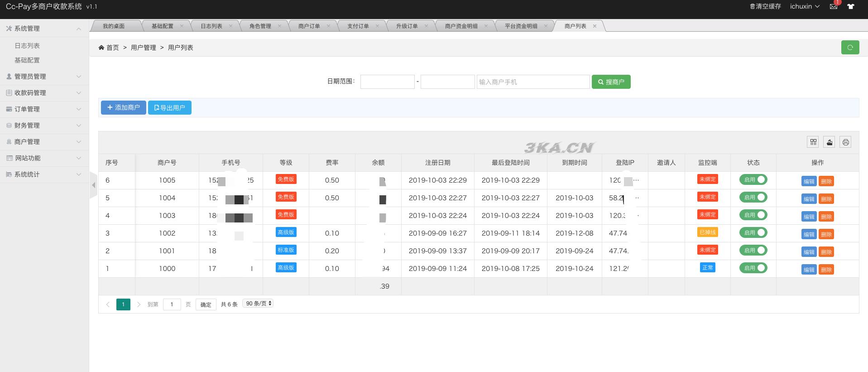Click 编辑 for merchant 1000
868x372 pixels.
pyautogui.click(x=809, y=270)
